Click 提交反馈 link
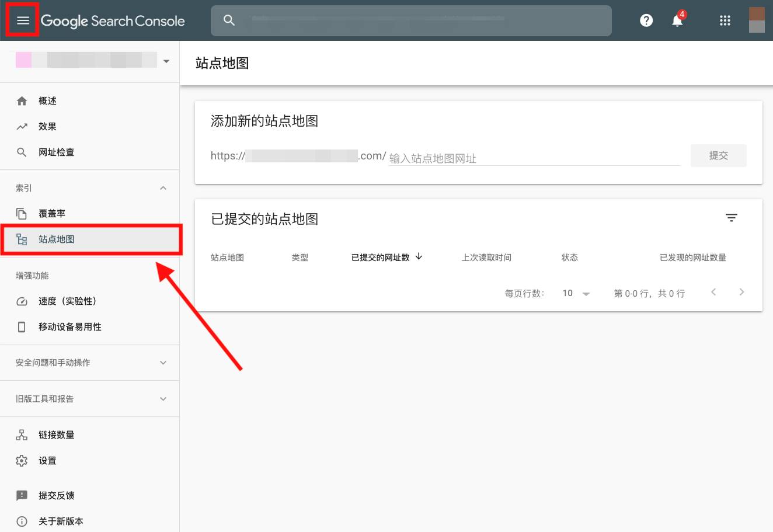Image resolution: width=773 pixels, height=532 pixels. 56,496
